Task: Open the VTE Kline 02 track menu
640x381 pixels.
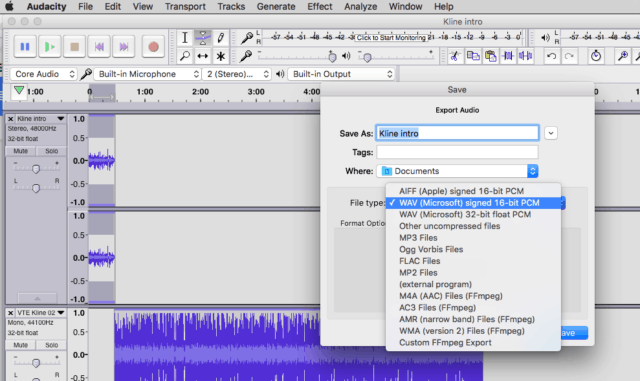Action: point(61,313)
